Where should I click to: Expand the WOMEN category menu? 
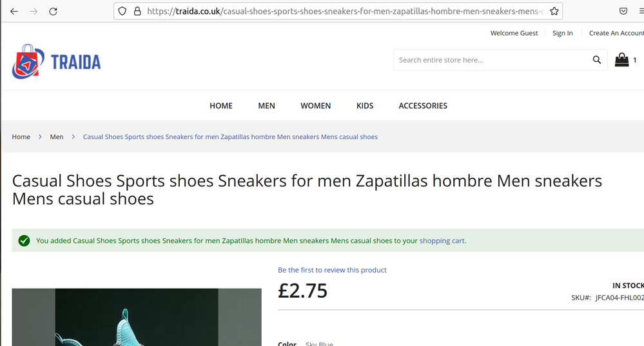click(x=315, y=106)
